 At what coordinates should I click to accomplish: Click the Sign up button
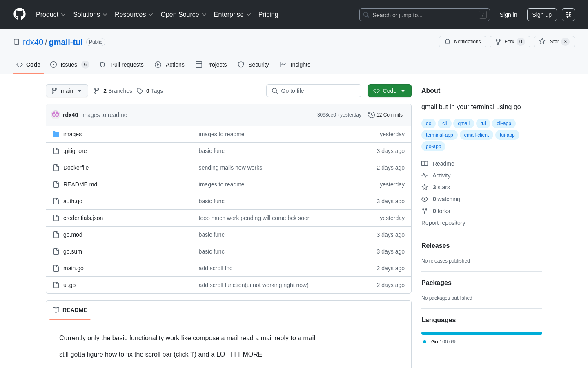(542, 15)
